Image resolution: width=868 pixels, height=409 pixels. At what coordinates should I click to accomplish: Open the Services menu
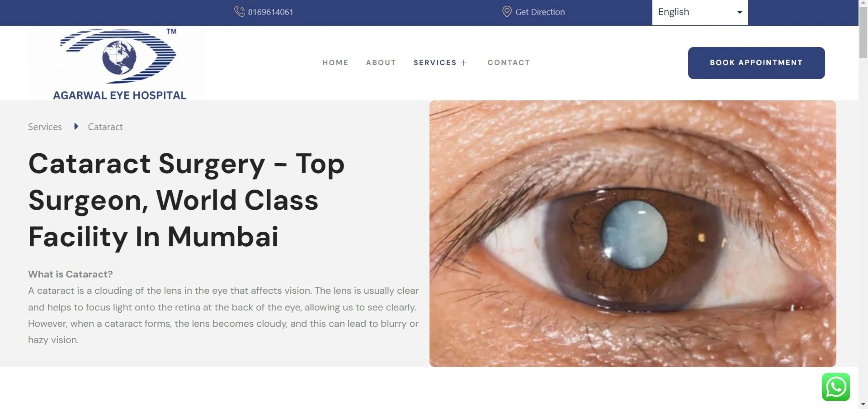pyautogui.click(x=435, y=63)
